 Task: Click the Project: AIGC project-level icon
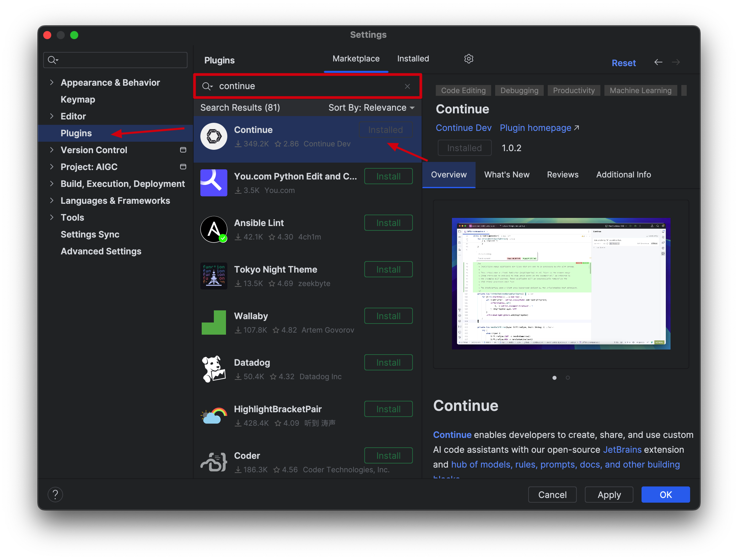[x=183, y=167]
